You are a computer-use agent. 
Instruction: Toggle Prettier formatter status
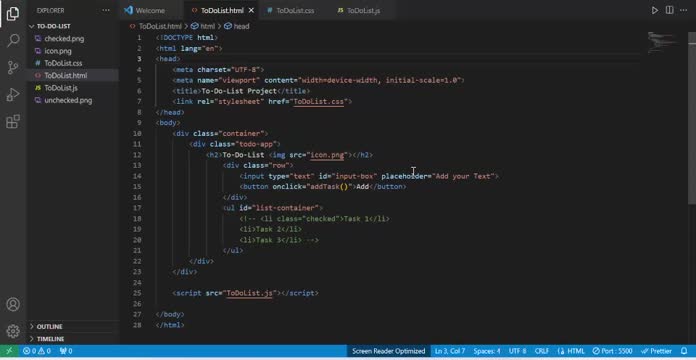pos(659,351)
